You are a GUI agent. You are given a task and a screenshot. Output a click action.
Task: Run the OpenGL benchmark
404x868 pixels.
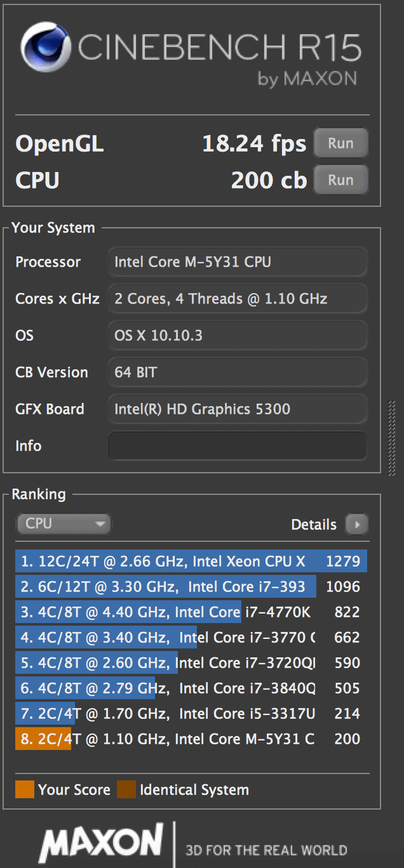click(x=341, y=143)
